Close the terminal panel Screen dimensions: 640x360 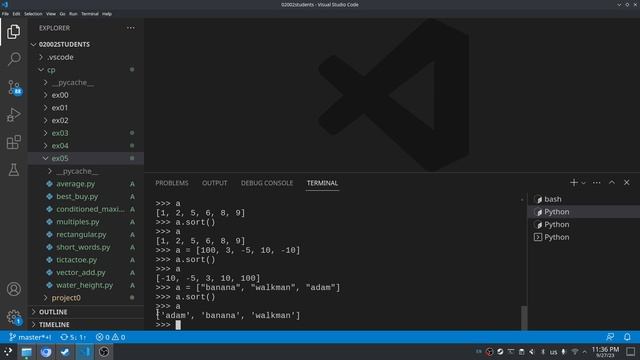tap(627, 182)
